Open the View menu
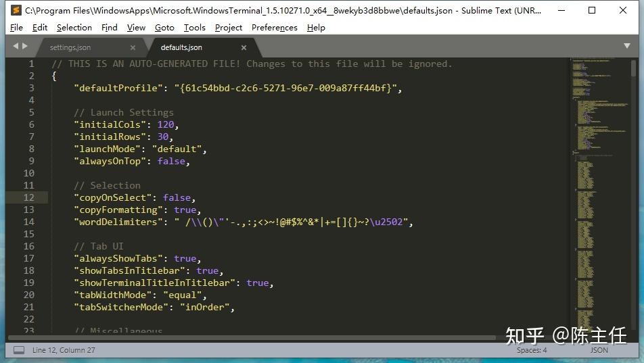This screenshot has width=644, height=363. [x=136, y=28]
